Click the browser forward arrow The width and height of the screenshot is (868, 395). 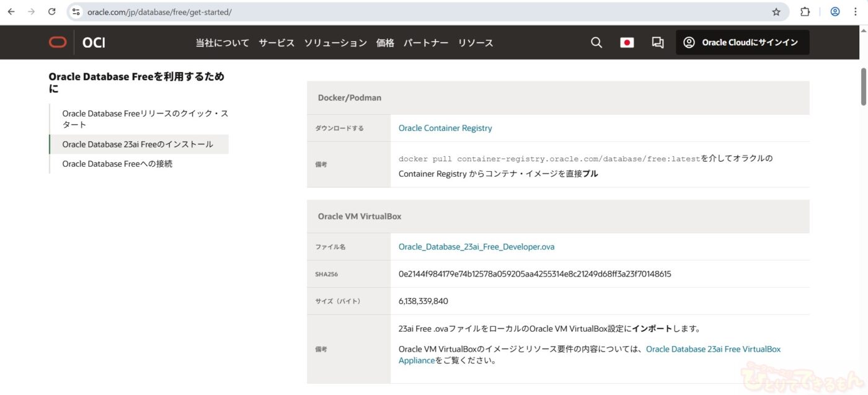(x=32, y=12)
